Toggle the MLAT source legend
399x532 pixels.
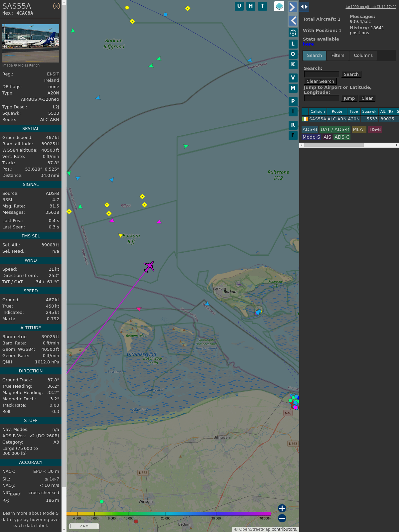359,130
